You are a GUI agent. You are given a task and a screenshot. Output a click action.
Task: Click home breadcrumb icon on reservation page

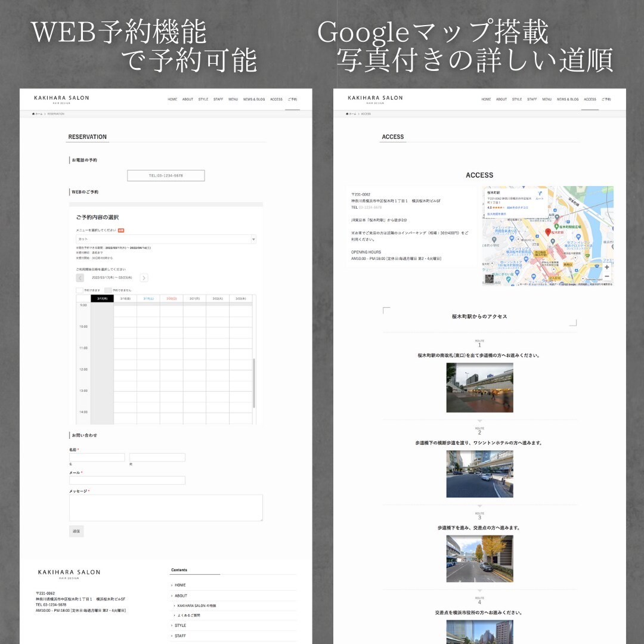coord(33,114)
